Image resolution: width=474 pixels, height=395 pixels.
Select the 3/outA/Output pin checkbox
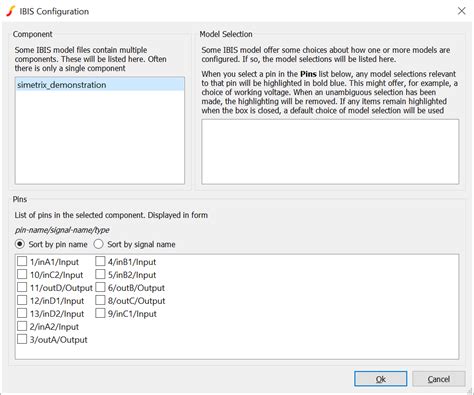(22, 340)
